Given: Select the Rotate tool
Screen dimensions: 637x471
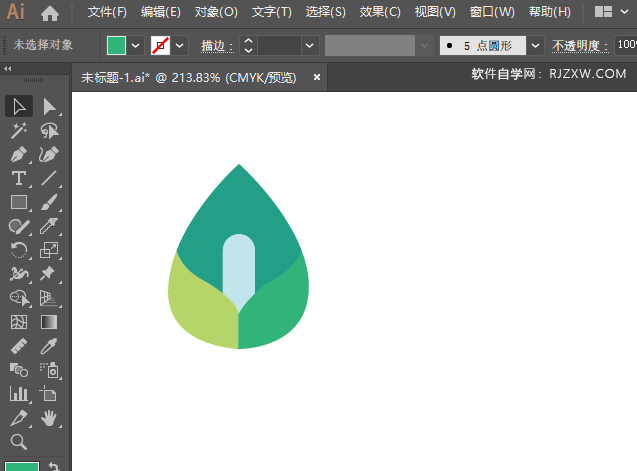Looking at the screenshot, I should [19, 250].
